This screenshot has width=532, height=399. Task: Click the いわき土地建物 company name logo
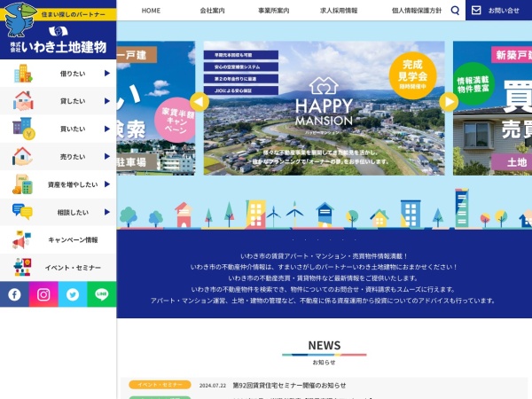coord(58,47)
